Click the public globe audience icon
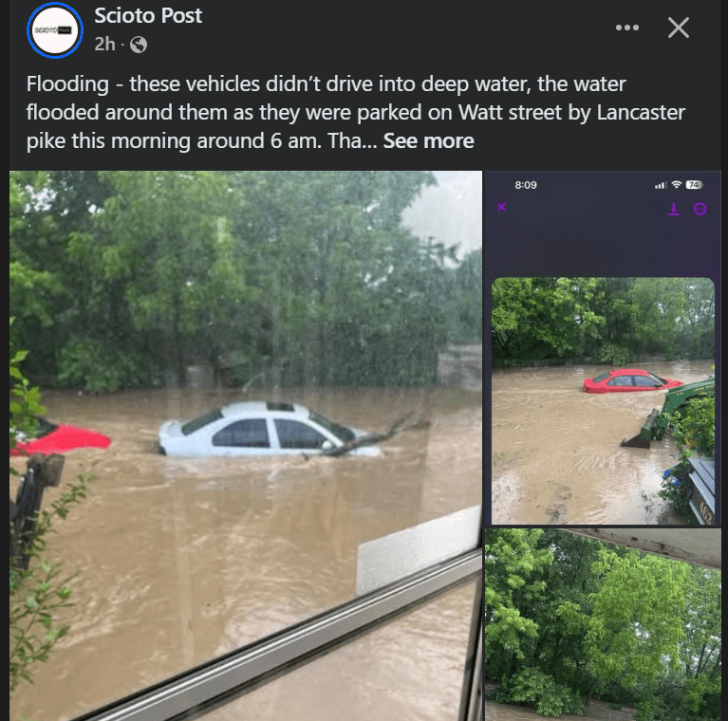The height and width of the screenshot is (721, 728). 139,45
